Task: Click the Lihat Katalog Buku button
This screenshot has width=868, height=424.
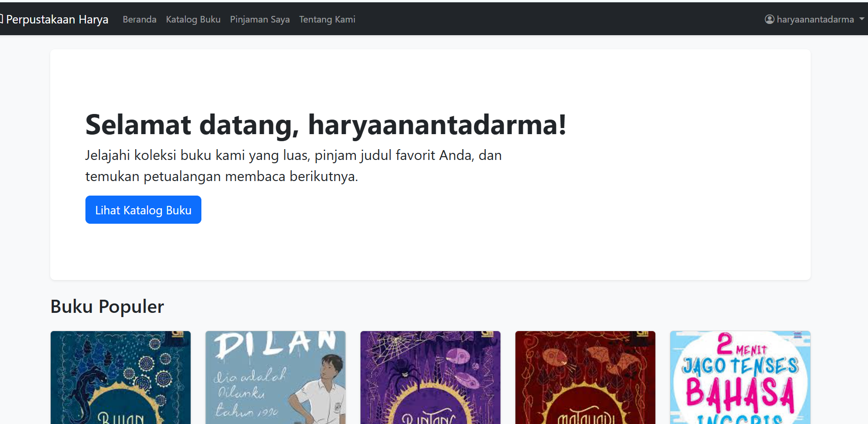Action: (143, 210)
